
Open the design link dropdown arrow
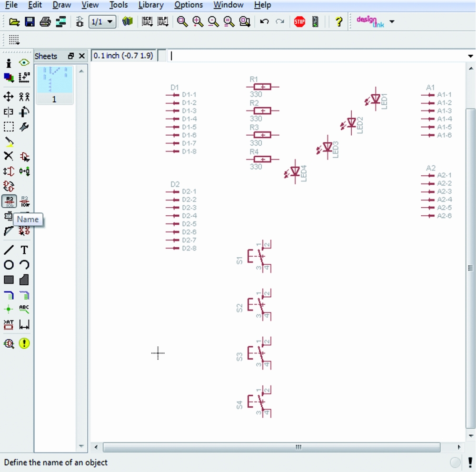[x=392, y=21]
